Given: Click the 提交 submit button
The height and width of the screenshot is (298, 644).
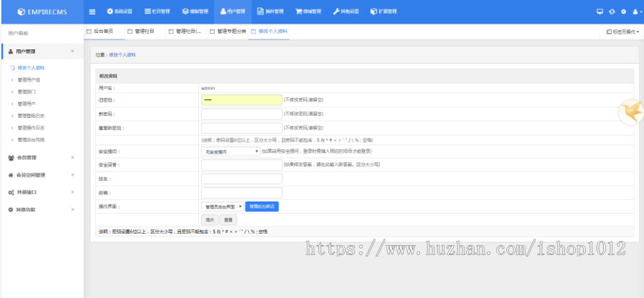Looking at the screenshot, I should [210, 220].
